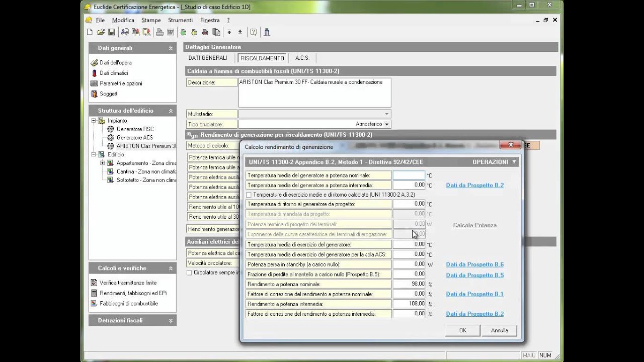
Task: Click the Dati climatici thermometer icon
Action: click(94, 73)
